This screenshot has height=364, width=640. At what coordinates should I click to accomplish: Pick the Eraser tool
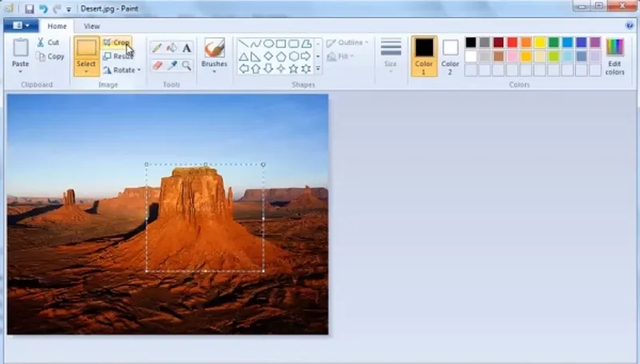point(158,66)
